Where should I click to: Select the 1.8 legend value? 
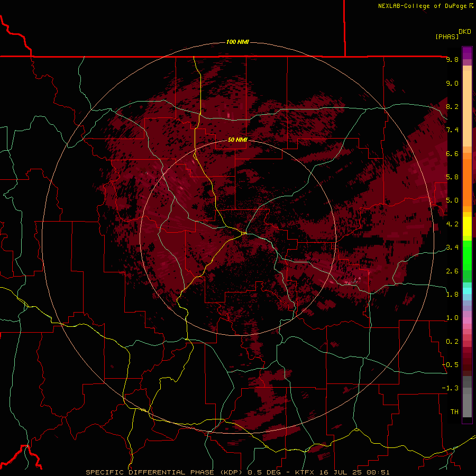[x=452, y=295]
